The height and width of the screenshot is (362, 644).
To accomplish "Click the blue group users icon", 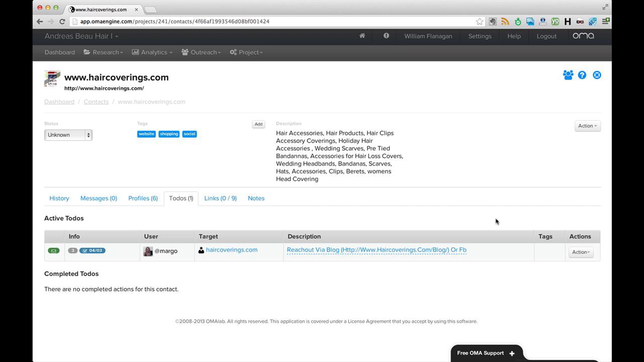I will [568, 75].
